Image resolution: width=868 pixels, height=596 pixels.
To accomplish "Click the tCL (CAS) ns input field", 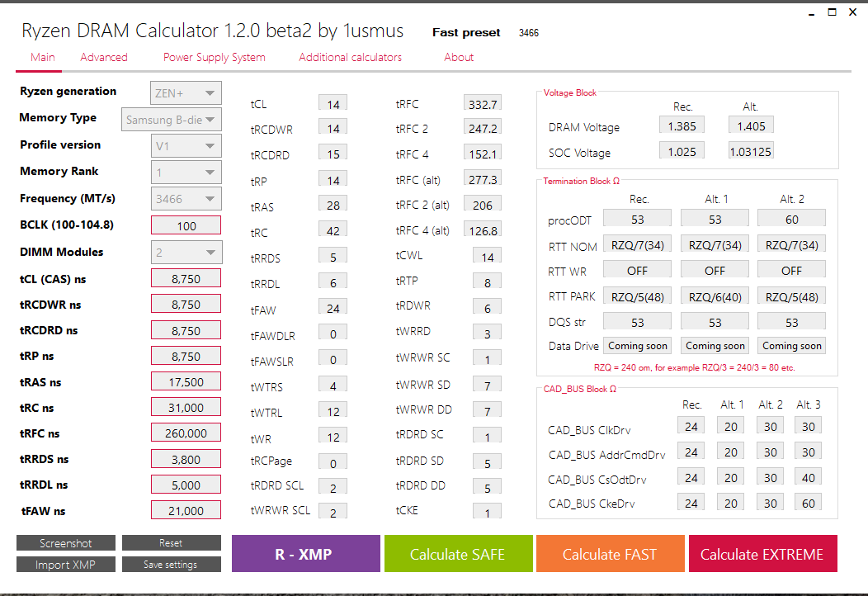I will [186, 279].
